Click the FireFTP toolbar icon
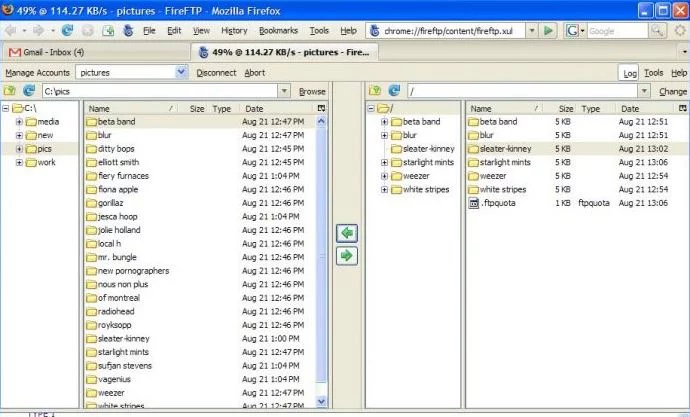The width and height of the screenshot is (690, 417). pos(128,30)
